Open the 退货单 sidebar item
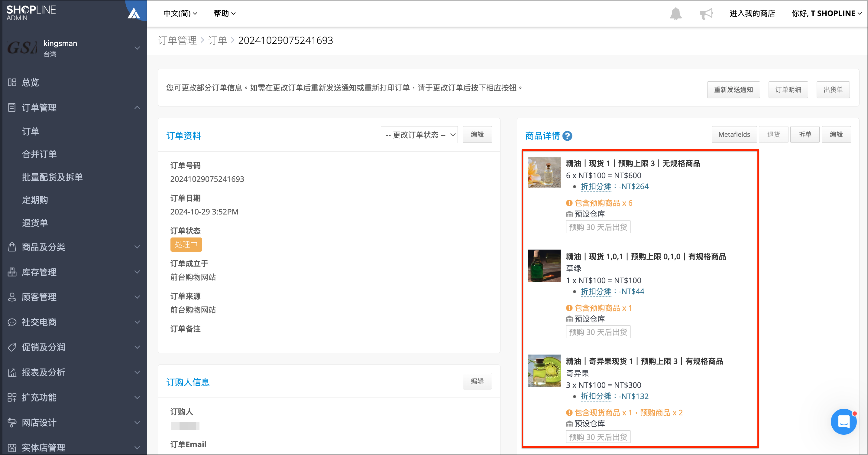Image resolution: width=868 pixels, height=455 pixels. click(35, 223)
